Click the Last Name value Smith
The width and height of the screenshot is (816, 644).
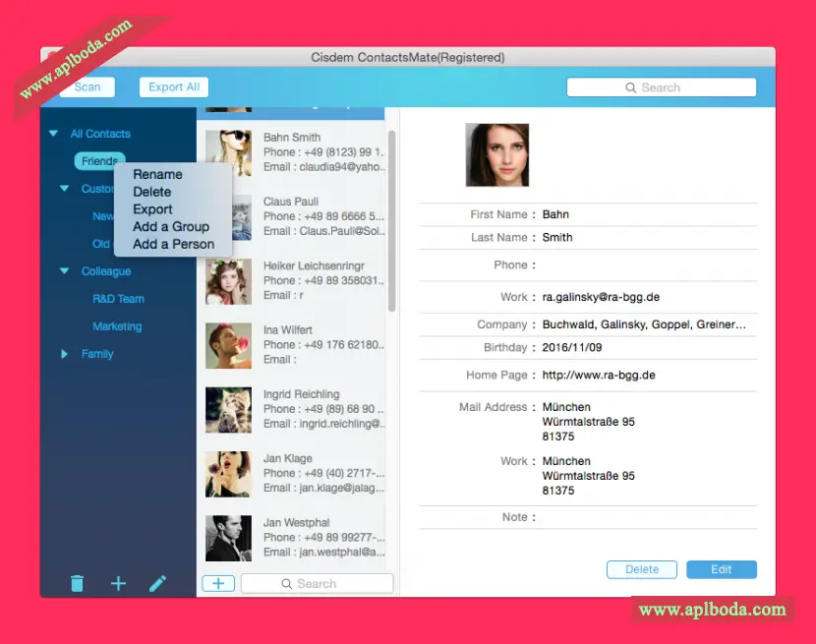coord(557,237)
